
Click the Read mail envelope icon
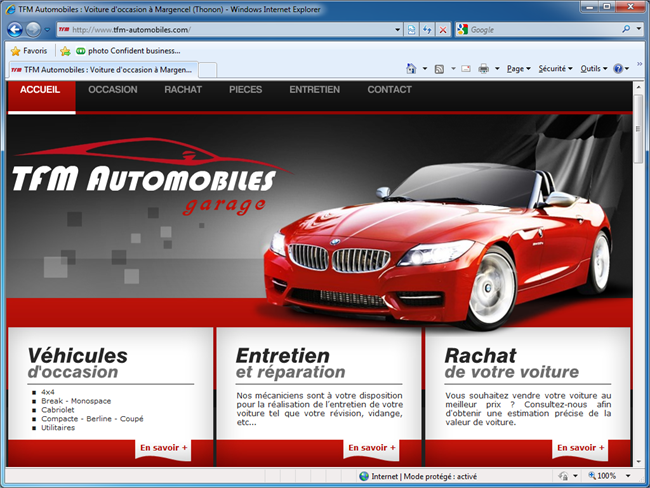coord(465,69)
